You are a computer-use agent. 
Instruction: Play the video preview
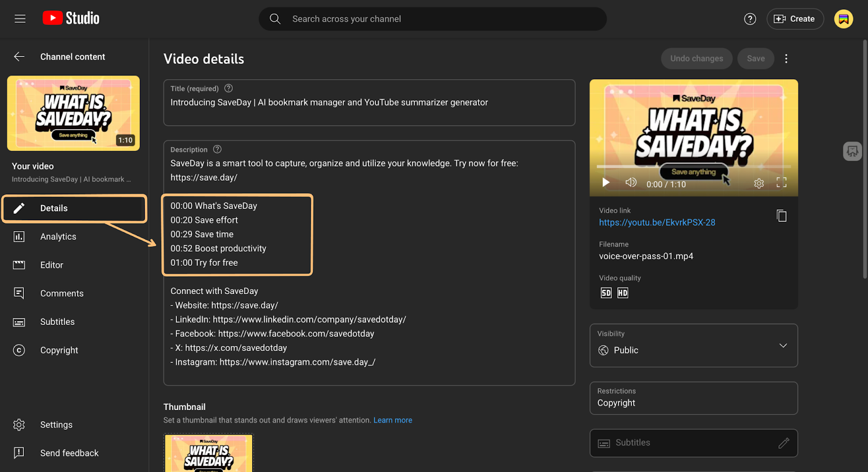[x=606, y=183]
